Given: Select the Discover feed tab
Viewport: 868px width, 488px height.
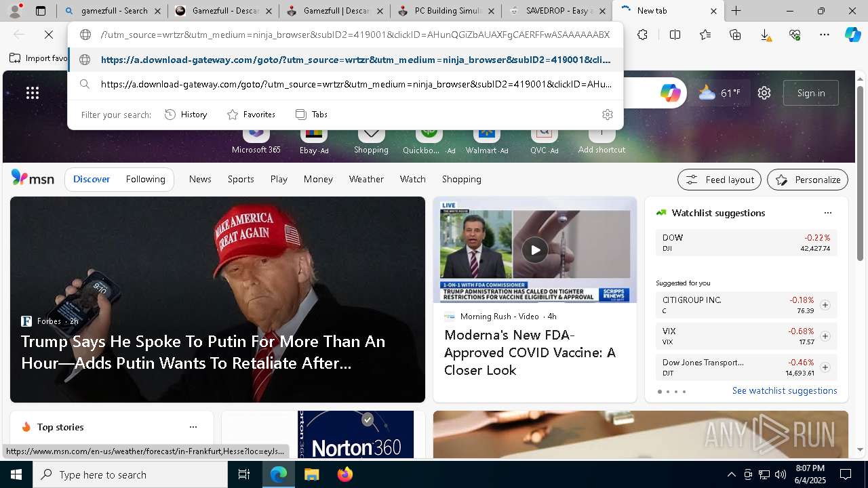Looking at the screenshot, I should (92, 179).
